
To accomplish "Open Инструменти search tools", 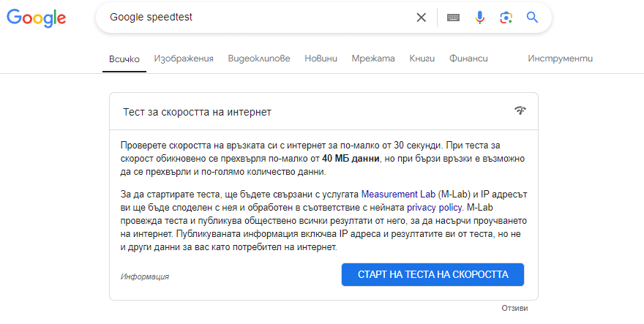I will (561, 59).
